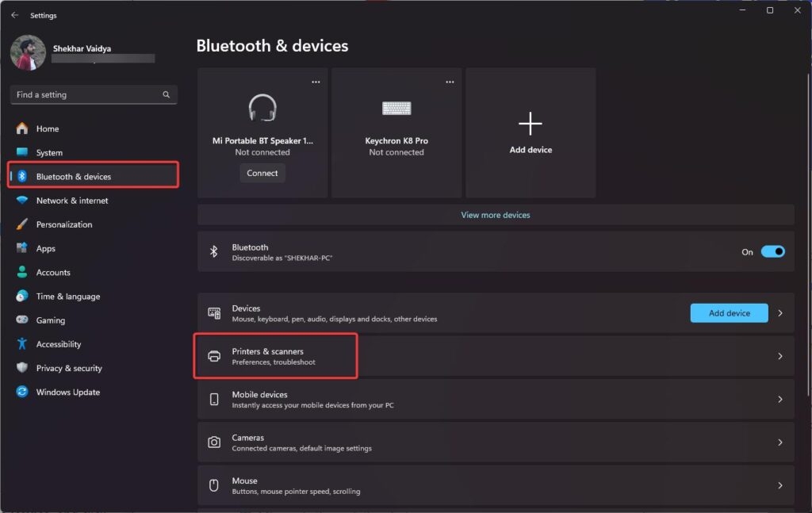Click the search magnifier icon
The width and height of the screenshot is (812, 513).
[167, 94]
